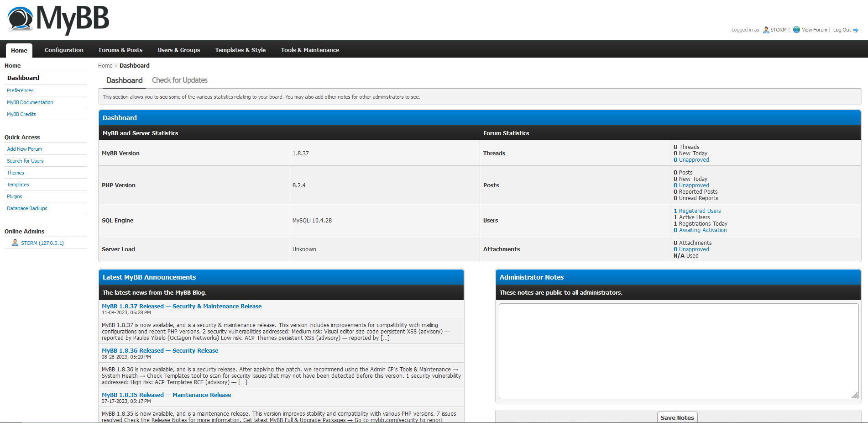Open MyBB Documentation link

(30, 102)
